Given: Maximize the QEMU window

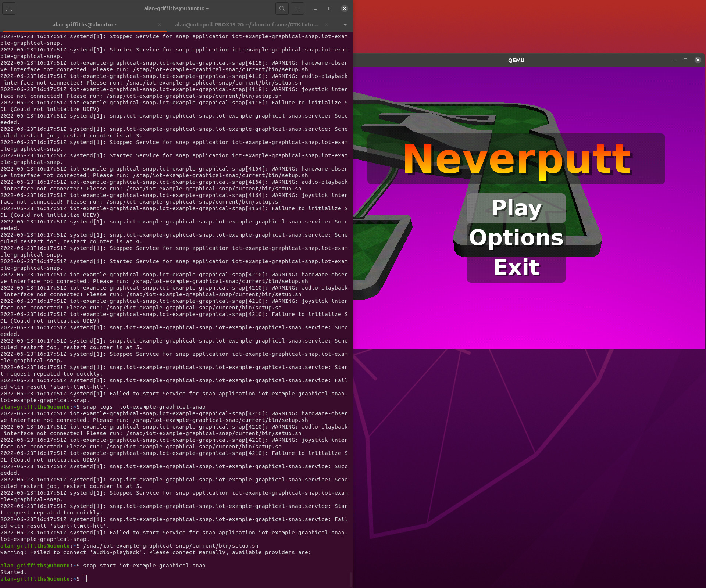Looking at the screenshot, I should tap(685, 60).
